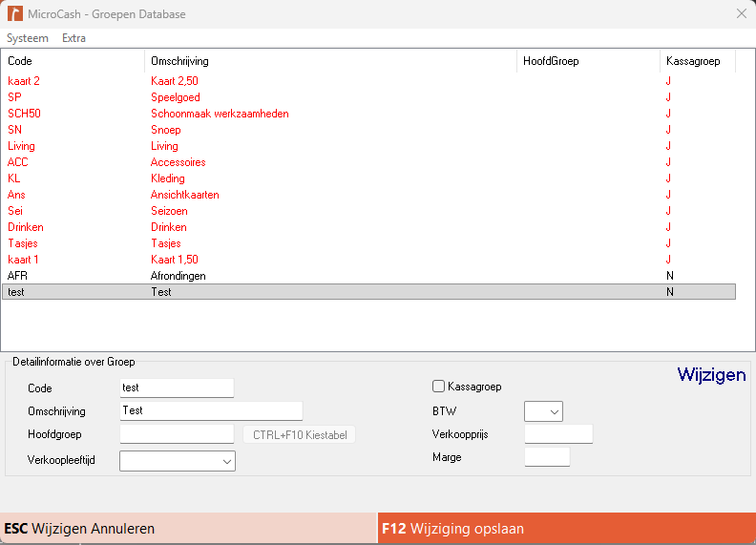
Task: Select the 'Ans' code cell
Action: pyautogui.click(x=16, y=195)
